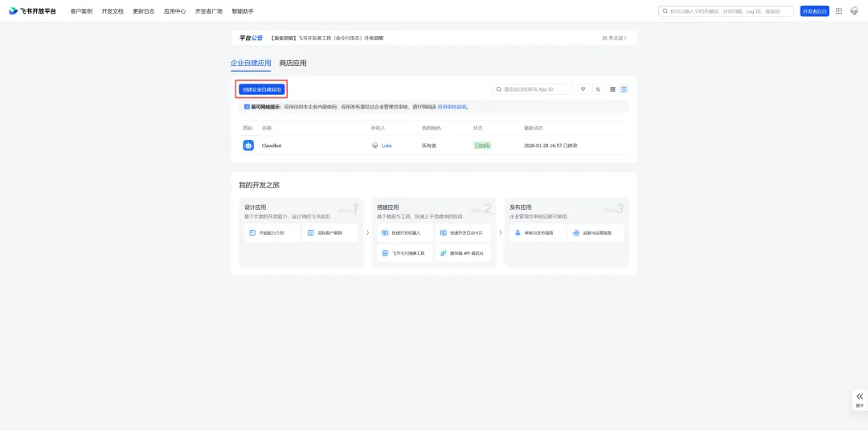Viewport: 868px width, 431px height.
Task: Click the tip banner info icon
Action: 247,107
